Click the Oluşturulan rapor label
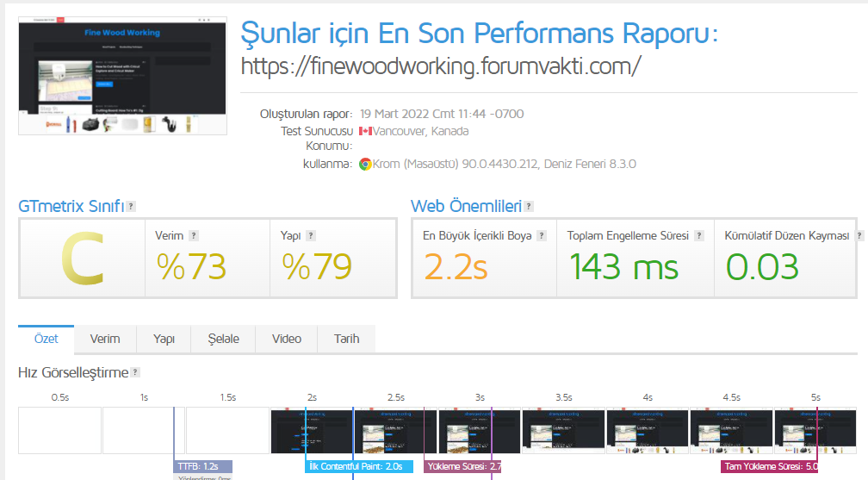 pyautogui.click(x=307, y=114)
